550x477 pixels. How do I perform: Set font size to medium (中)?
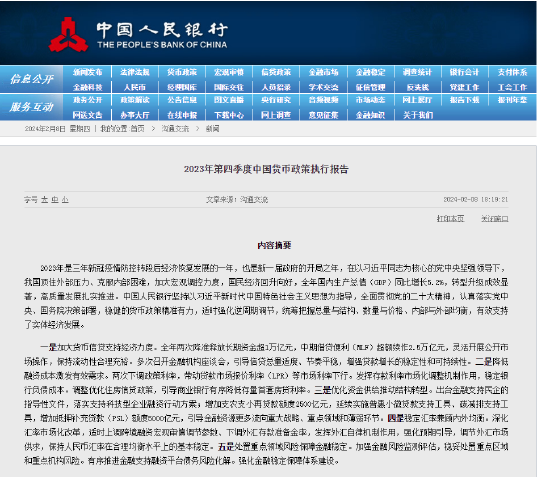pyautogui.click(x=55, y=200)
